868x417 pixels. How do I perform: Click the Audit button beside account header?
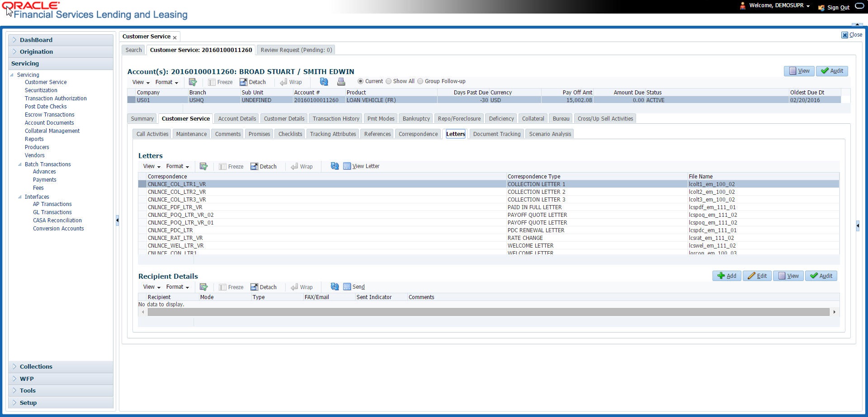coord(832,71)
